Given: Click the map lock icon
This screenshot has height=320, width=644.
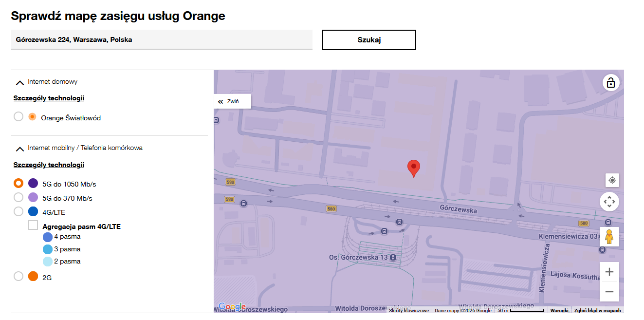Looking at the screenshot, I should (611, 82).
